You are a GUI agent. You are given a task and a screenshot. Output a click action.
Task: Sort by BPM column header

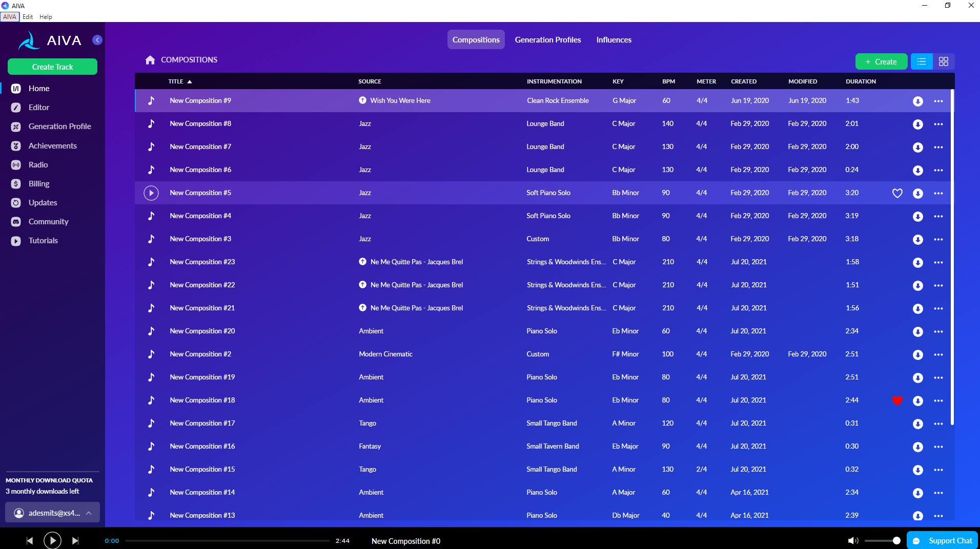coord(668,81)
